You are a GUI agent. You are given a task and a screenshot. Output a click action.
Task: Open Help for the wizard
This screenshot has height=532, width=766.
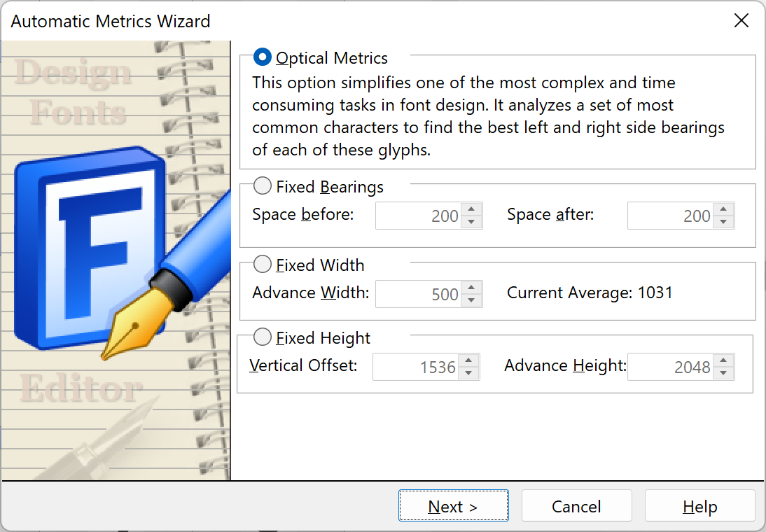pos(699,505)
